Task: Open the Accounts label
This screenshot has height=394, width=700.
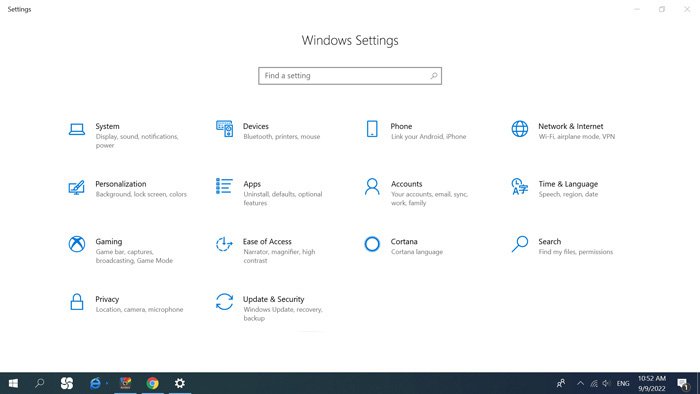Action: [x=406, y=184]
